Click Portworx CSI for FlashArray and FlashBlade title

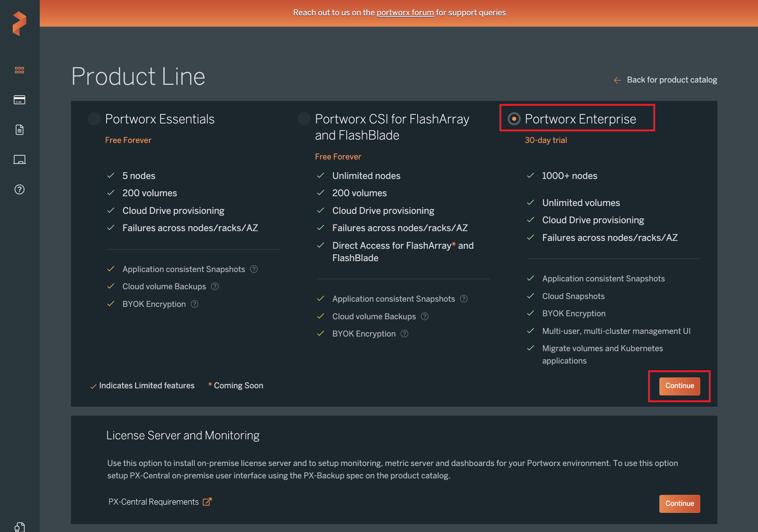(x=392, y=127)
